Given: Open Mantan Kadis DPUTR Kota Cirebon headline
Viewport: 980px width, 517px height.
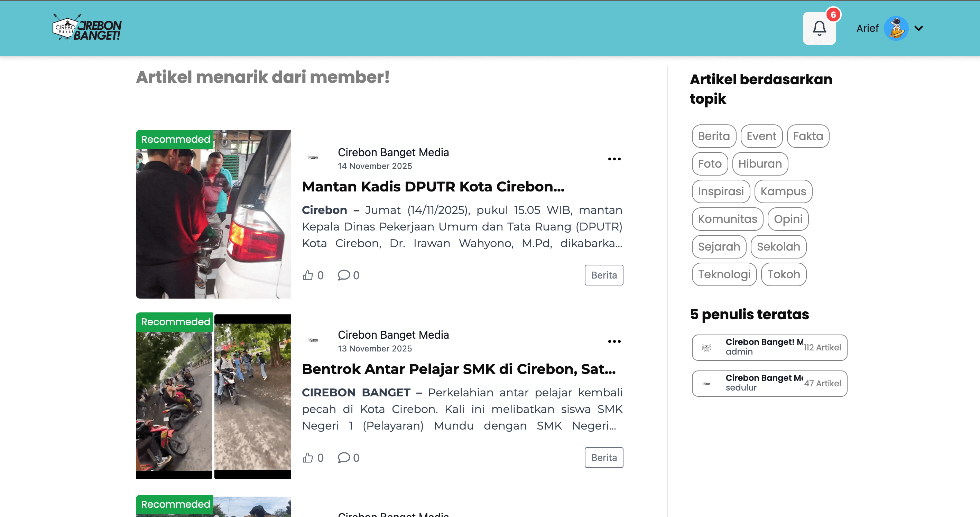Looking at the screenshot, I should [x=433, y=187].
